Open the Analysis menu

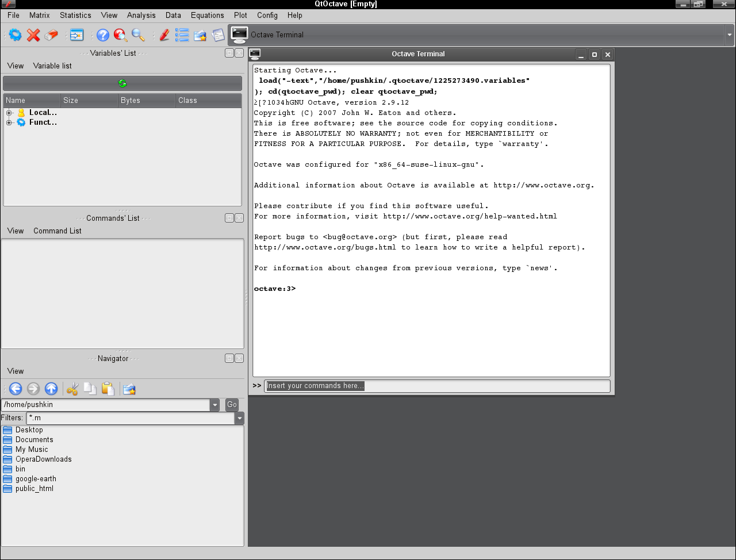coord(141,15)
